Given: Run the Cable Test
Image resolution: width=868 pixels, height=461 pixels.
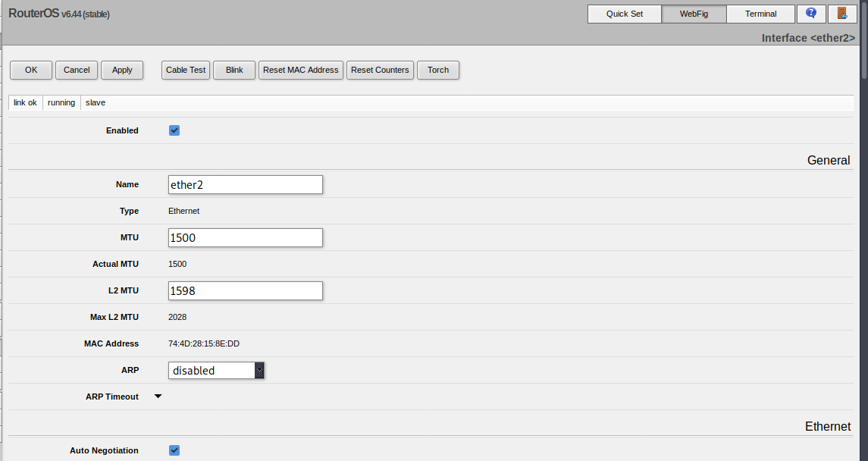Looking at the screenshot, I should [x=186, y=70].
